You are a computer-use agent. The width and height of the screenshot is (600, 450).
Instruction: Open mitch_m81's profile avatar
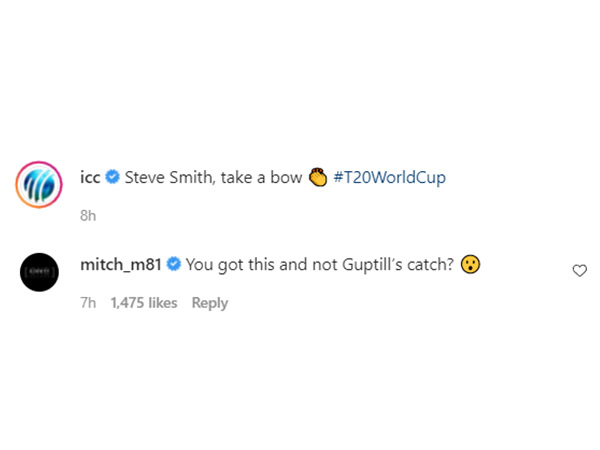[39, 272]
